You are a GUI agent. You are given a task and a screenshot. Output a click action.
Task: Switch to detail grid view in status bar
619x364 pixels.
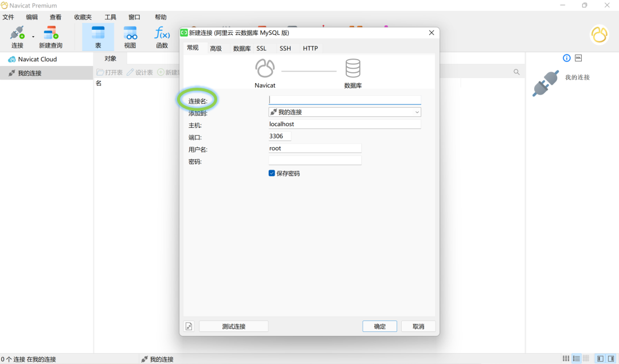click(x=586, y=358)
